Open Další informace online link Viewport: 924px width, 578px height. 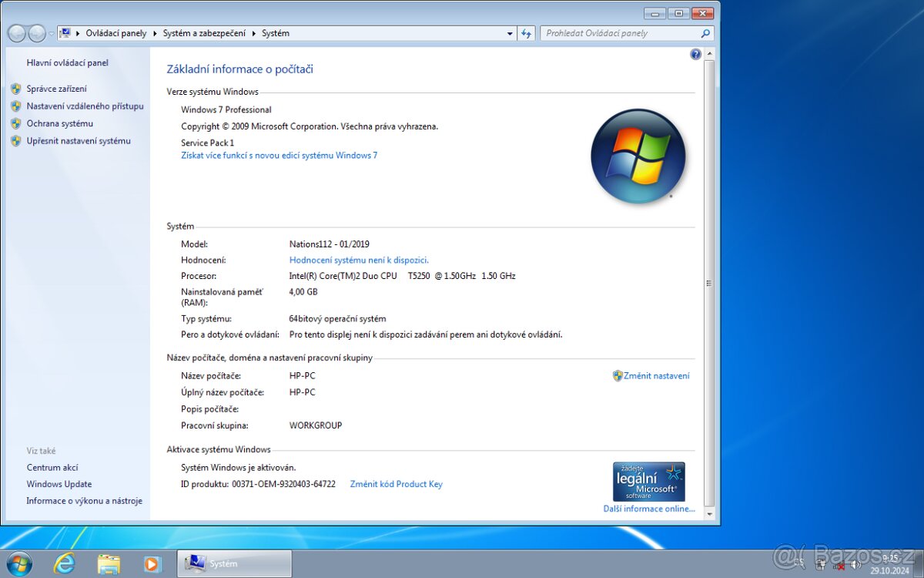[649, 509]
